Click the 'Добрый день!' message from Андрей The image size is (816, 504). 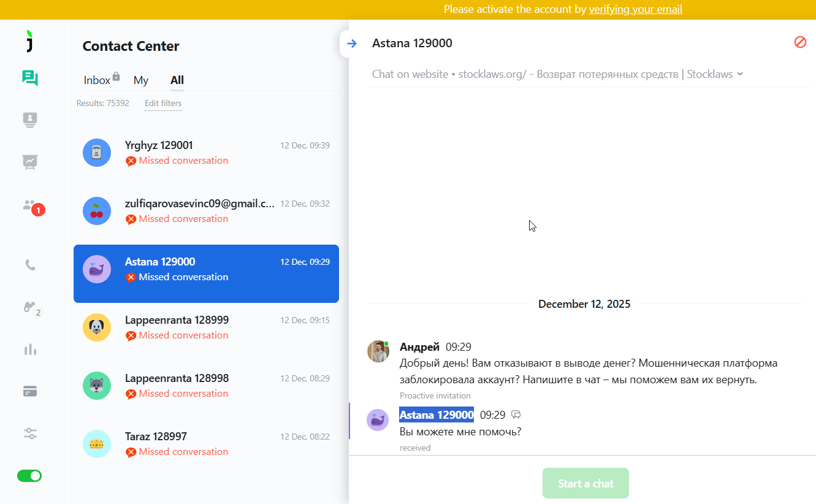pyautogui.click(x=589, y=372)
